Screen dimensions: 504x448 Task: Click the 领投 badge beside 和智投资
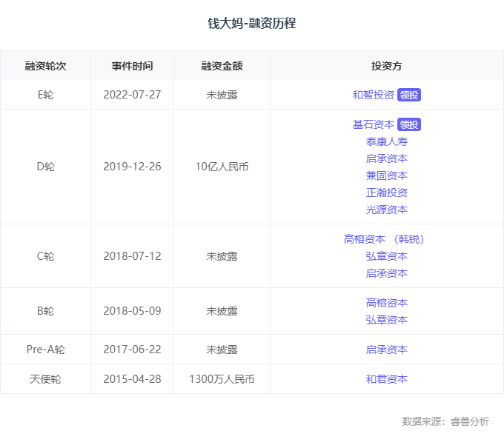tap(409, 95)
